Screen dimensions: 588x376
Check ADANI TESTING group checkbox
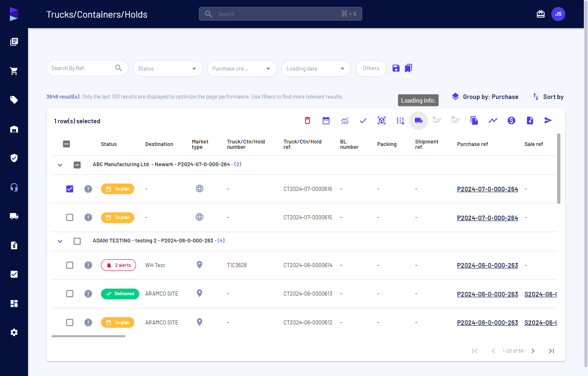click(77, 241)
